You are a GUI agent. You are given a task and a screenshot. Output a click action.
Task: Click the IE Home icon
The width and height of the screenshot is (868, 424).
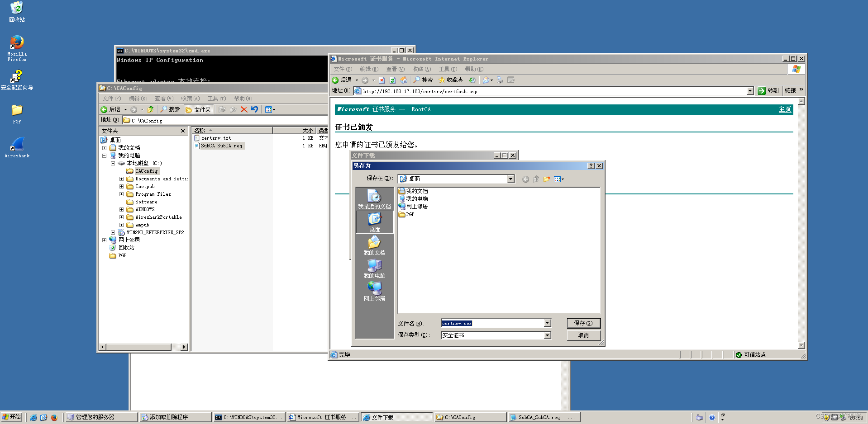pyautogui.click(x=404, y=80)
